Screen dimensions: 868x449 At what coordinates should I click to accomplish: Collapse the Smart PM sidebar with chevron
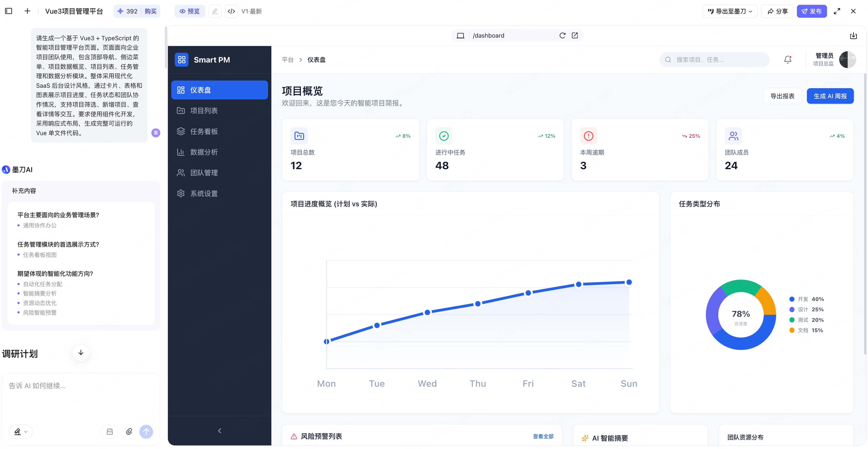[220, 431]
